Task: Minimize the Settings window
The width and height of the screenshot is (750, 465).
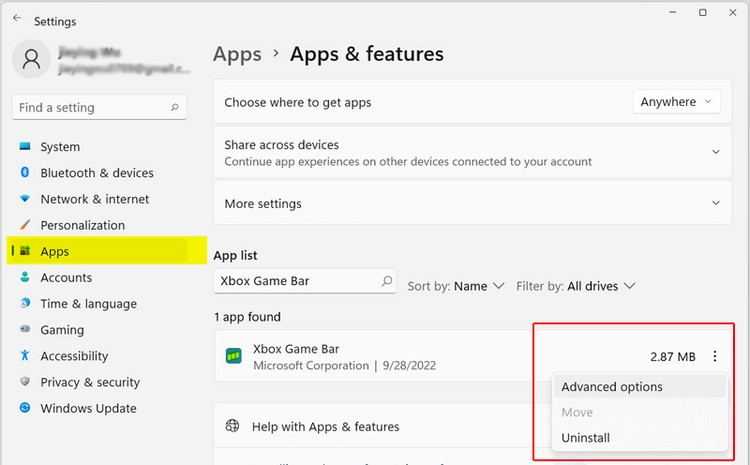Action: point(673,12)
